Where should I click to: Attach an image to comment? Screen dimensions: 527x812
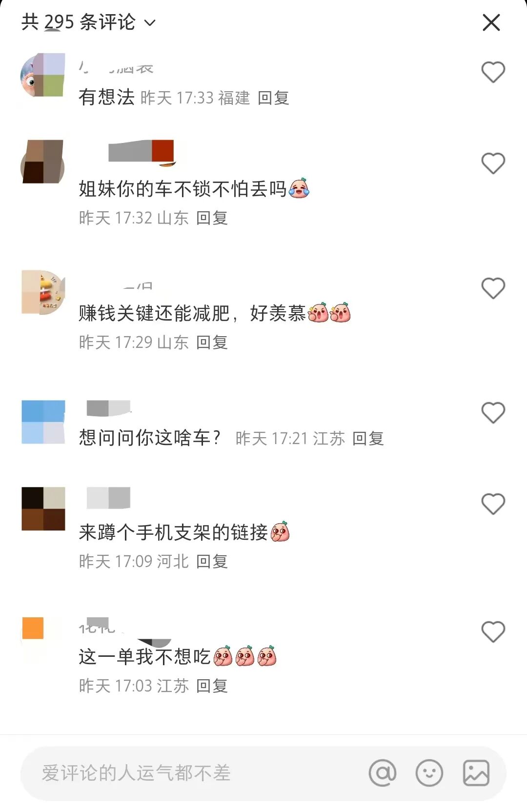point(476,773)
